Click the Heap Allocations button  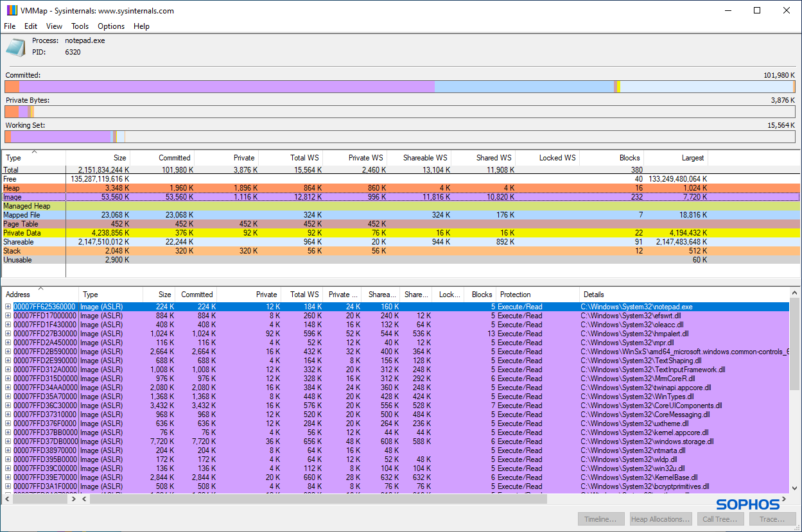pyautogui.click(x=660, y=519)
